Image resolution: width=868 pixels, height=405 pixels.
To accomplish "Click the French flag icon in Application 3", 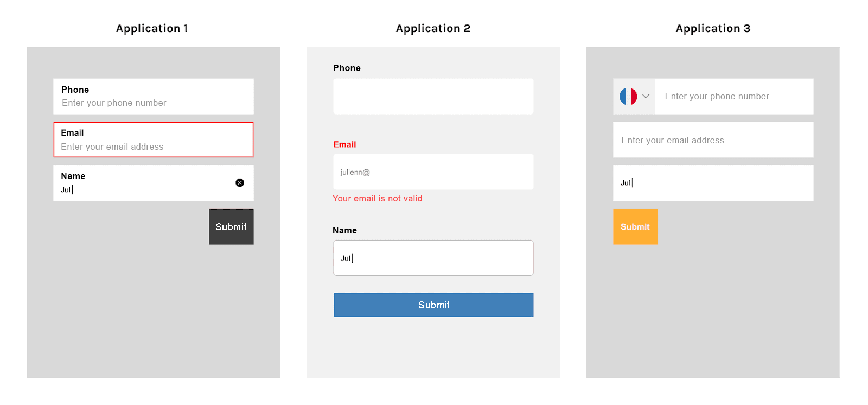I will pos(628,97).
